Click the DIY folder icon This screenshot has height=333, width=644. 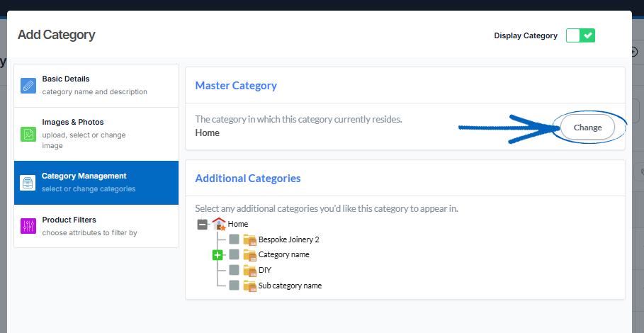[x=249, y=270]
